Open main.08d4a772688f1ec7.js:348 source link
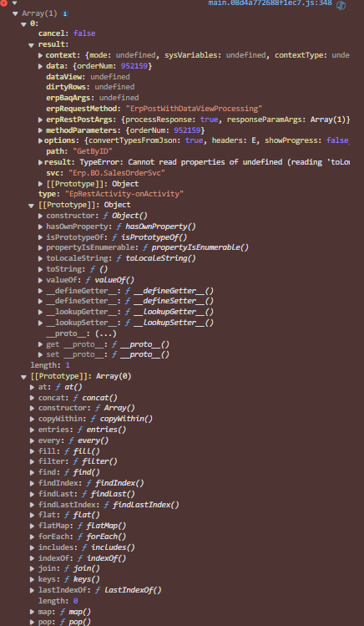364x626 pixels. [270, 3]
